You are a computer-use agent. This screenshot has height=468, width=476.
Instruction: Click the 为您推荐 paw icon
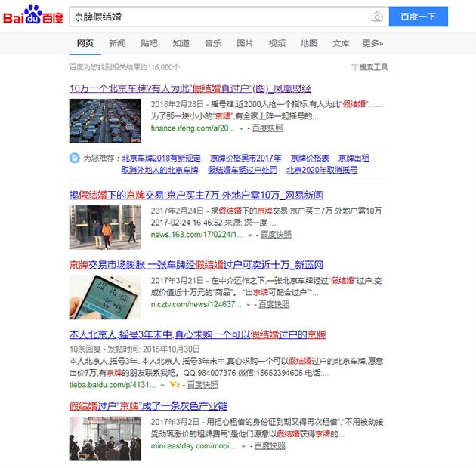[74, 158]
